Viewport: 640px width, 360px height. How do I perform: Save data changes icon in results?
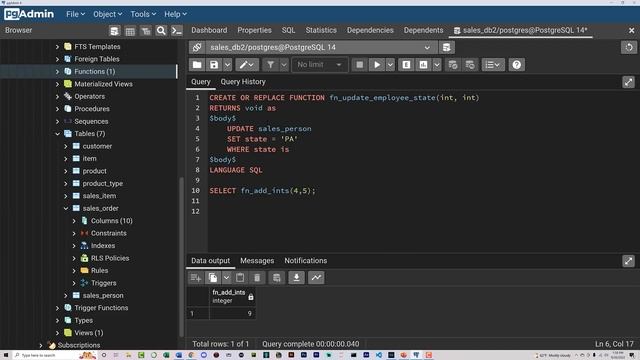pos(277,278)
